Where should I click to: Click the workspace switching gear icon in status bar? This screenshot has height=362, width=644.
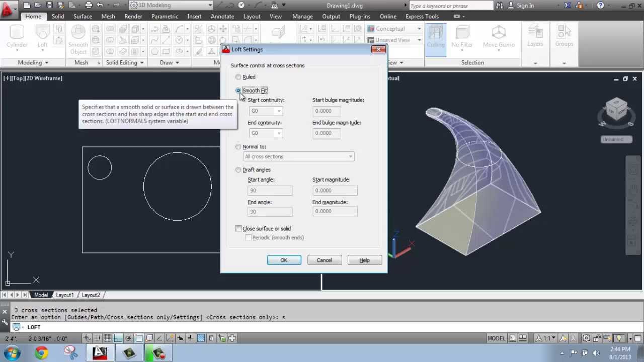586,338
